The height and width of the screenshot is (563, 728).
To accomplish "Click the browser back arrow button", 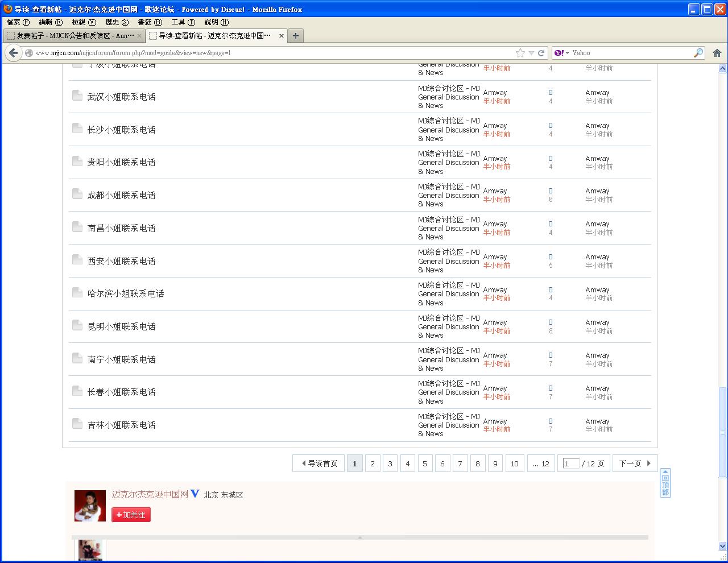I will tap(13, 53).
